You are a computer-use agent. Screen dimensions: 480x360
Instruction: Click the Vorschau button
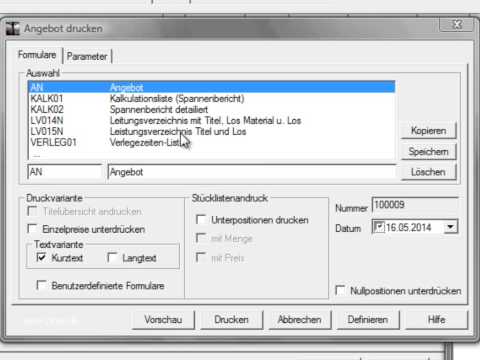(x=163, y=320)
